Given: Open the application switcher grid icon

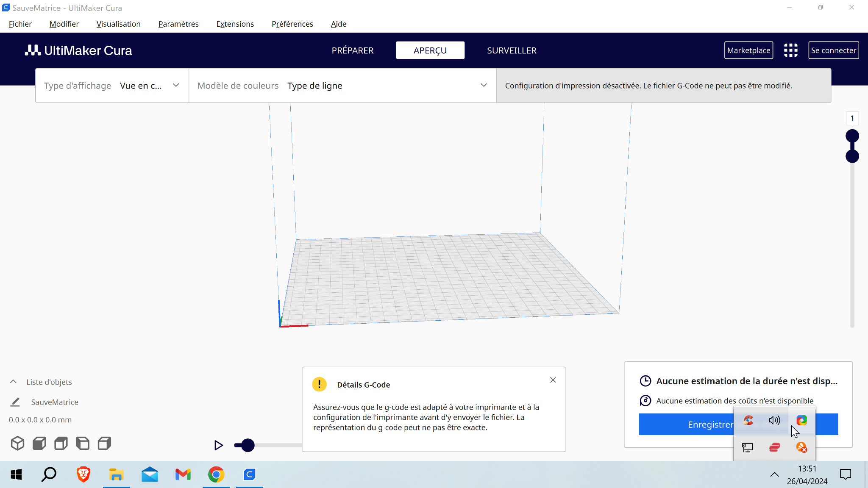Looking at the screenshot, I should click(790, 50).
